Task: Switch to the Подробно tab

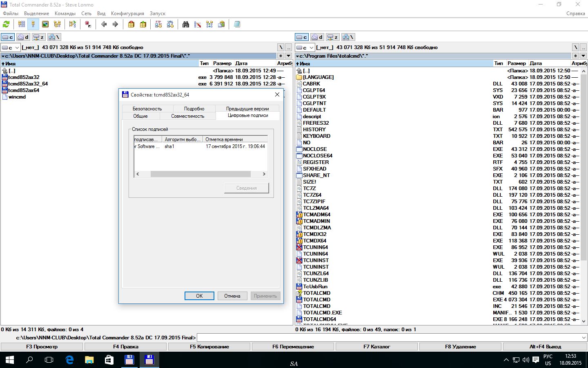Action: (194, 109)
